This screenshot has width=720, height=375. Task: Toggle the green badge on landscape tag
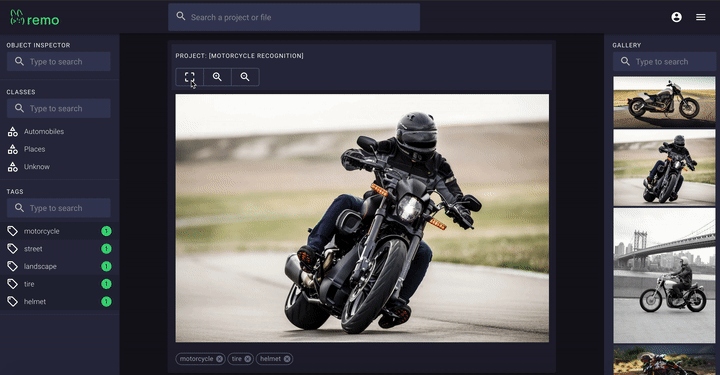[106, 266]
